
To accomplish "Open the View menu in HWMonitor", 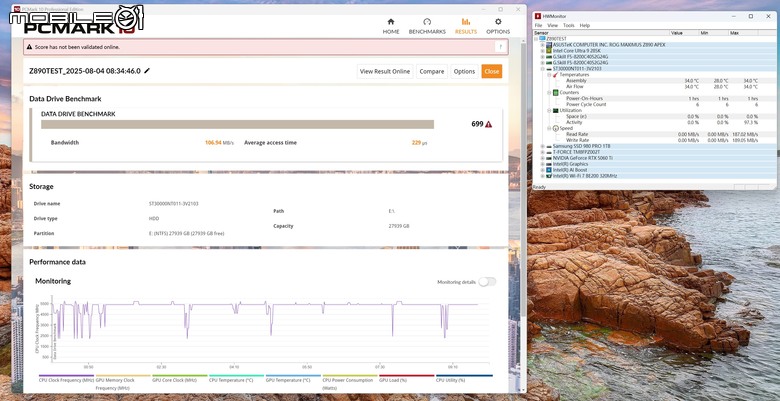I will pos(553,25).
